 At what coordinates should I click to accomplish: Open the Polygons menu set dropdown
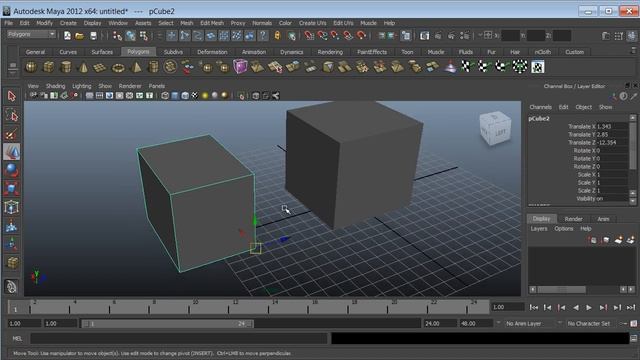click(x=31, y=34)
